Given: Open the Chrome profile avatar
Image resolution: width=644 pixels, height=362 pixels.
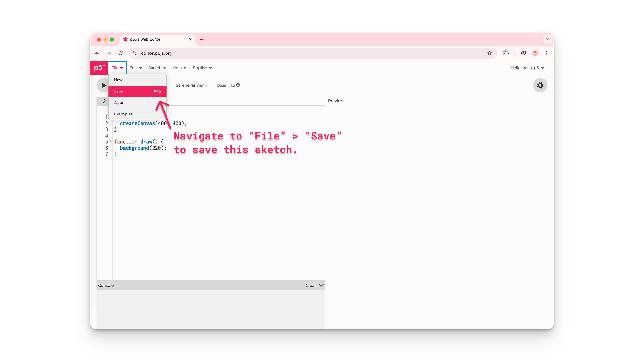Looking at the screenshot, I should (535, 53).
